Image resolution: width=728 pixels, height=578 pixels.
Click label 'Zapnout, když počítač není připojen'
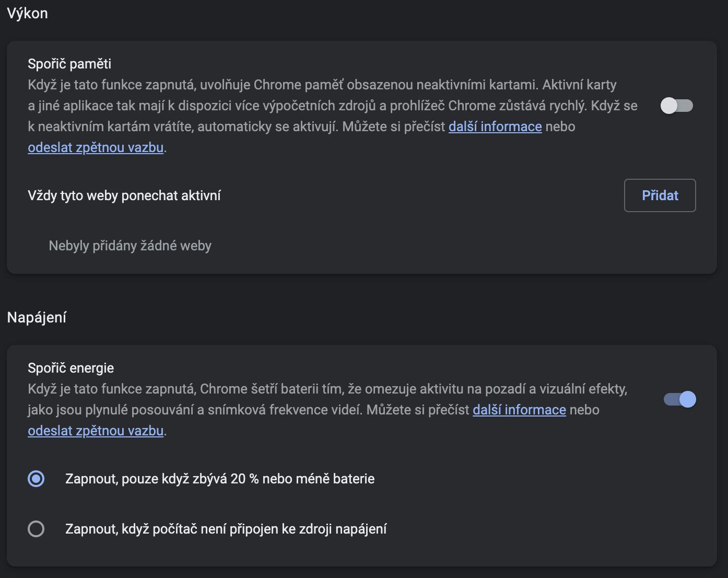tap(226, 529)
